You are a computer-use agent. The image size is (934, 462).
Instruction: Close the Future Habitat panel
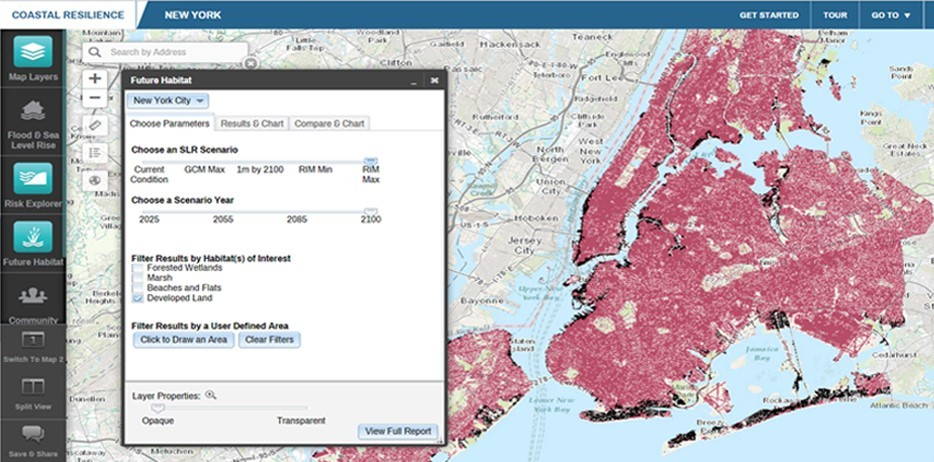435,80
